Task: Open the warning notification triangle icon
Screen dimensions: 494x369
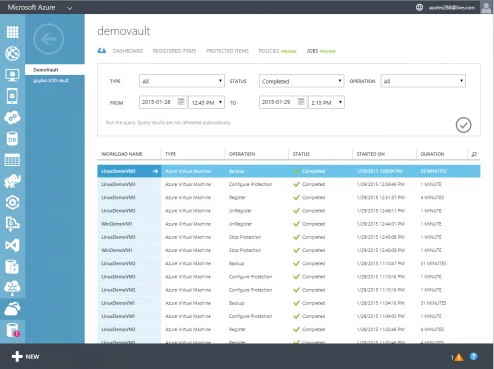Action: (x=459, y=357)
